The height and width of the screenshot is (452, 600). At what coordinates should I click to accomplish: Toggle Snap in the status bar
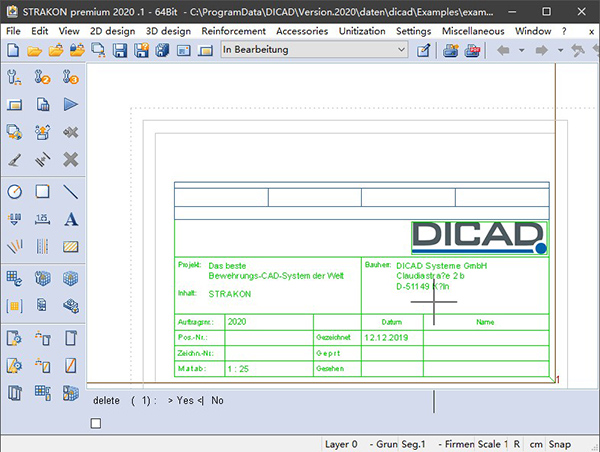tap(560, 443)
